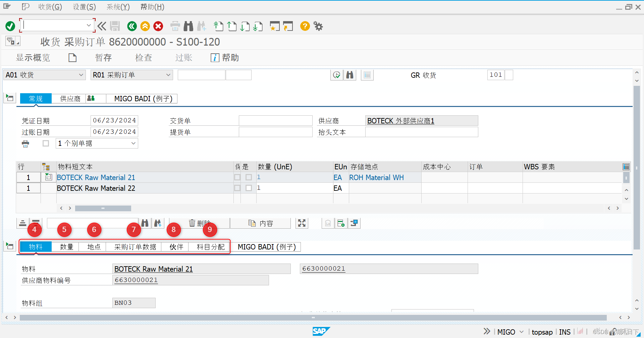Toggle first checkbox in Raw Material 21 row
Viewport: 644px width, 338px height.
point(237,177)
